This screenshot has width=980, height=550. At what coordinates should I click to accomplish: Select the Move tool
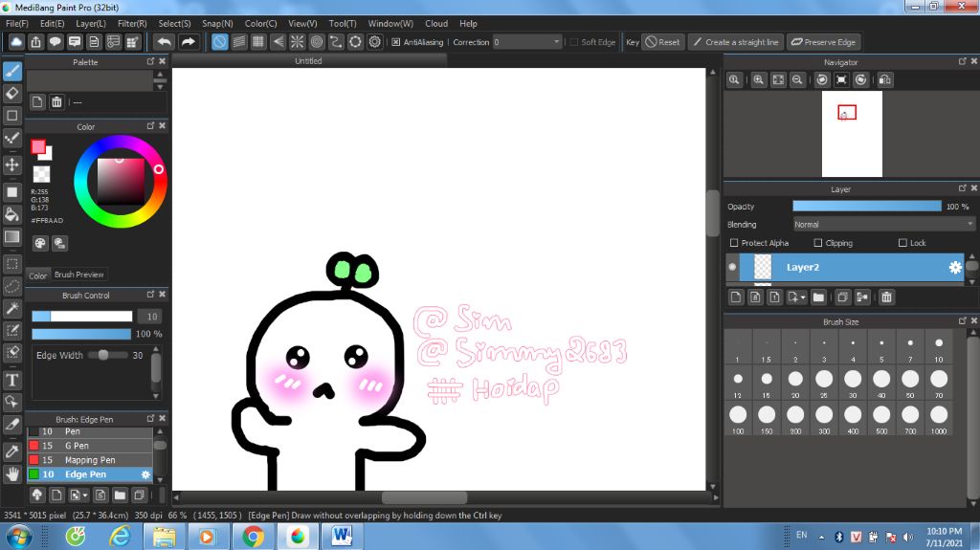(12, 165)
